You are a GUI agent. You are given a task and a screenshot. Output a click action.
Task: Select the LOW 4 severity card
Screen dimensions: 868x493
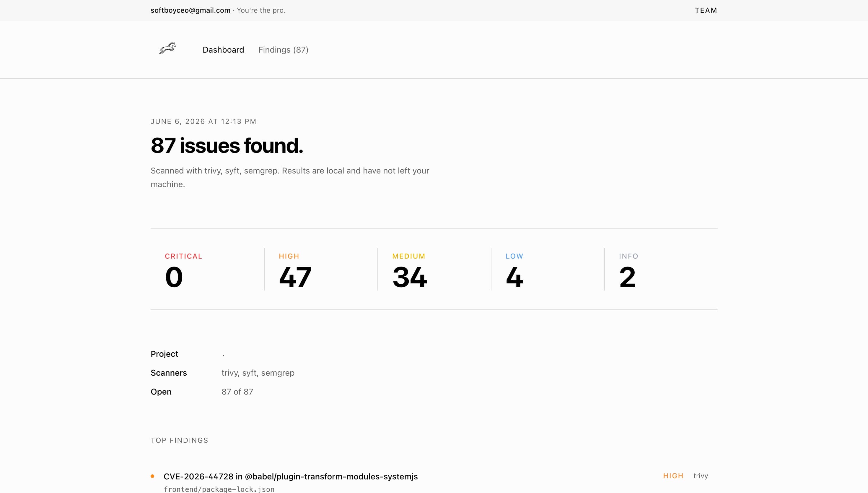click(548, 269)
